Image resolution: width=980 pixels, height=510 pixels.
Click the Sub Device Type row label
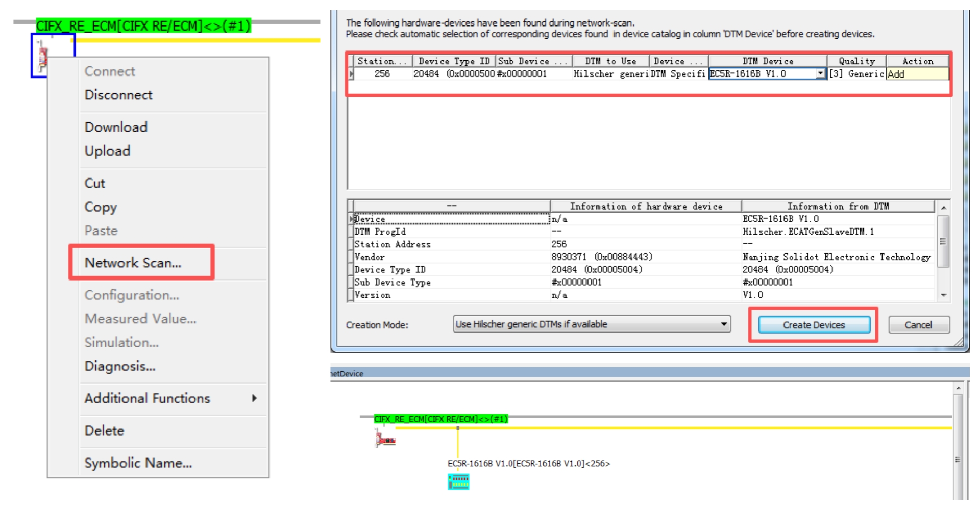point(393,283)
